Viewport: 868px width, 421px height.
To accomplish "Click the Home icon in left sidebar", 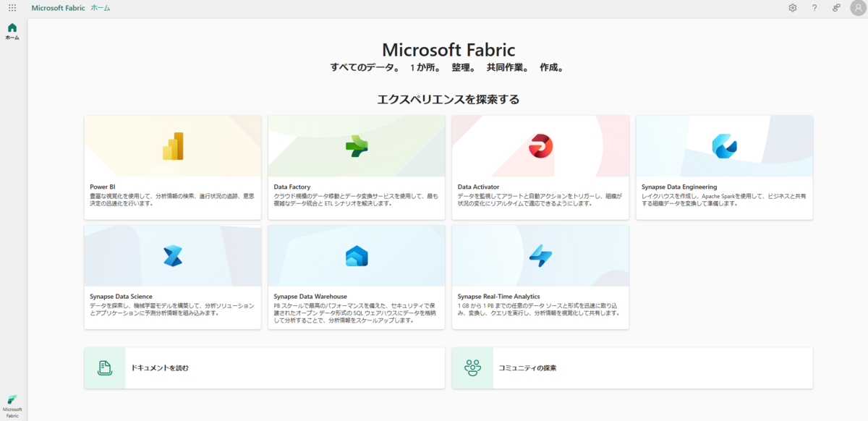I will [x=12, y=27].
